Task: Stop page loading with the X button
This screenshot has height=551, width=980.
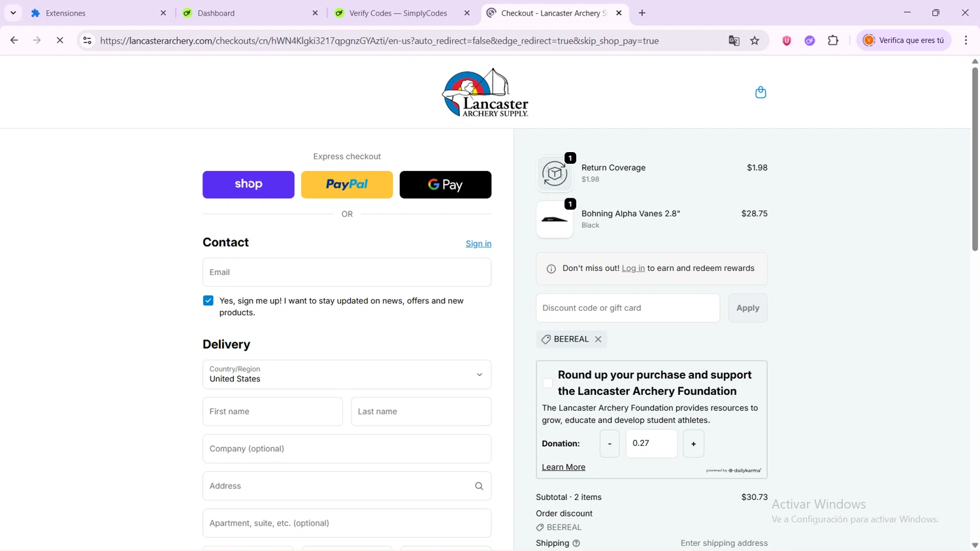Action: [59, 40]
